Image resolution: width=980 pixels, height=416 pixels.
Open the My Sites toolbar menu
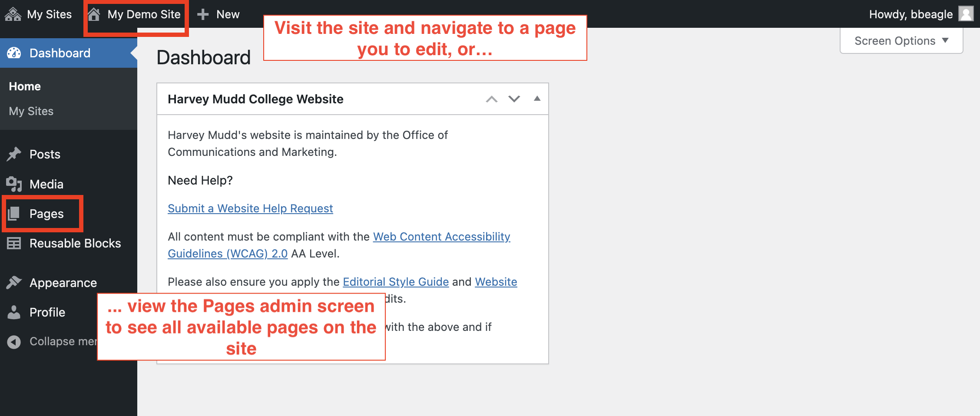pyautogui.click(x=38, y=14)
